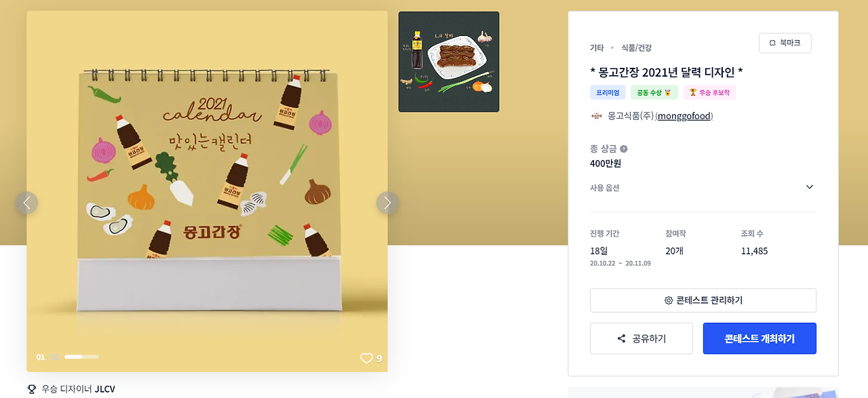Screen dimensions: 868x398
Task: Click 콘테스트 관리하기 button
Action: (x=703, y=300)
